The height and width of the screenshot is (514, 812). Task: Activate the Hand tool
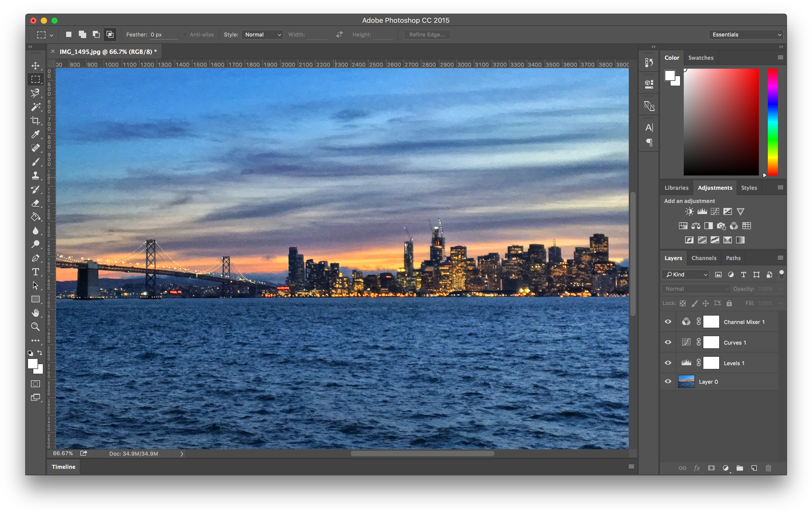coord(35,313)
